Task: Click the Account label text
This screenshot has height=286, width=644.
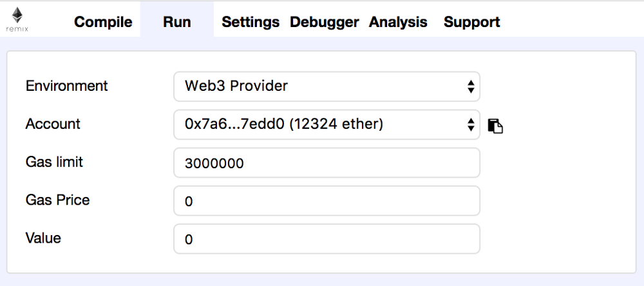Action: pos(53,124)
